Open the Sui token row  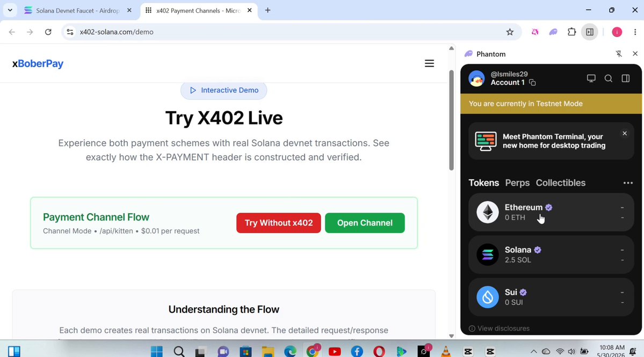tap(551, 297)
